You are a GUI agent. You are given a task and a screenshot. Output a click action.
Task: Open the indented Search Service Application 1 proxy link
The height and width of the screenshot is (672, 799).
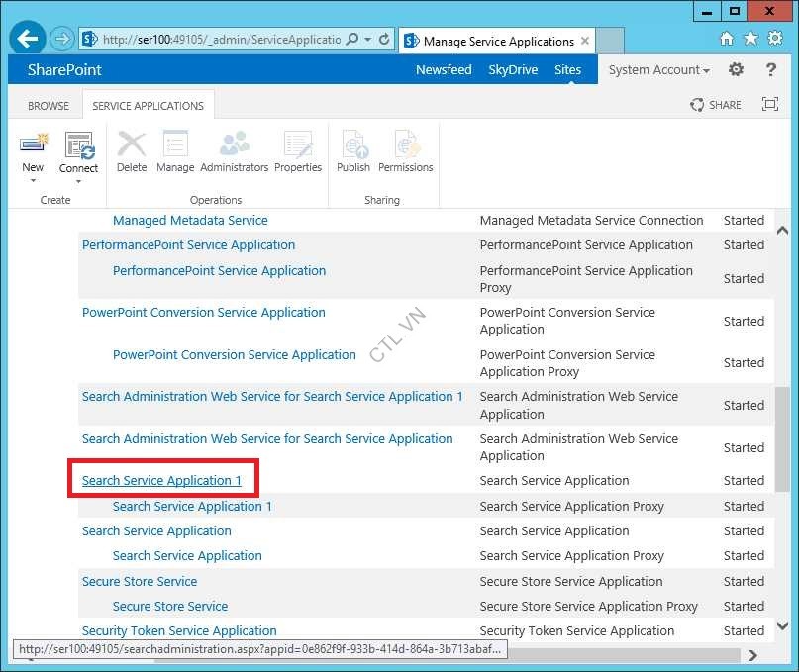[193, 507]
